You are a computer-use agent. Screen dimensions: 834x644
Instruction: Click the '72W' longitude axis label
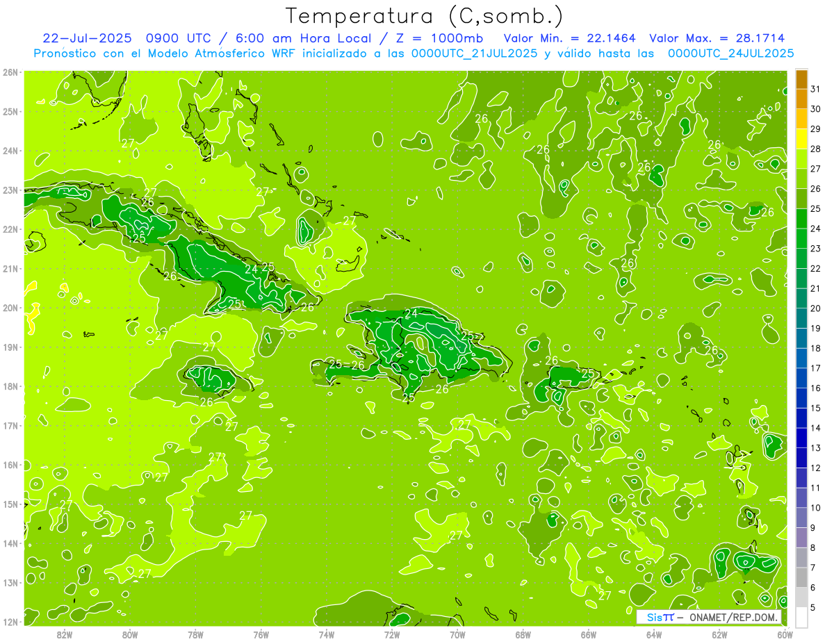(392, 634)
